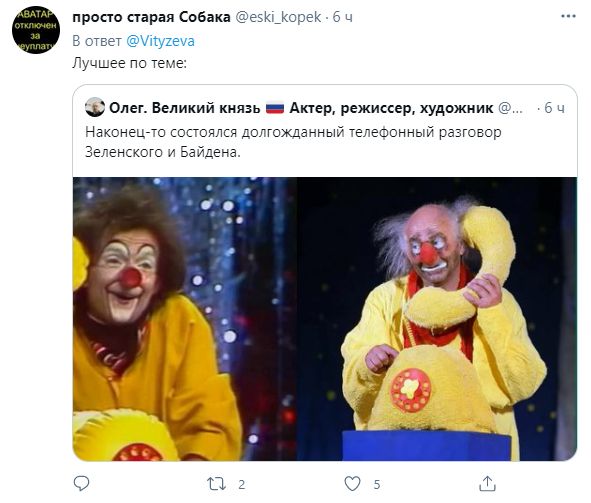Open the @Vityzeva mention link
591x503 pixels.
(x=160, y=41)
